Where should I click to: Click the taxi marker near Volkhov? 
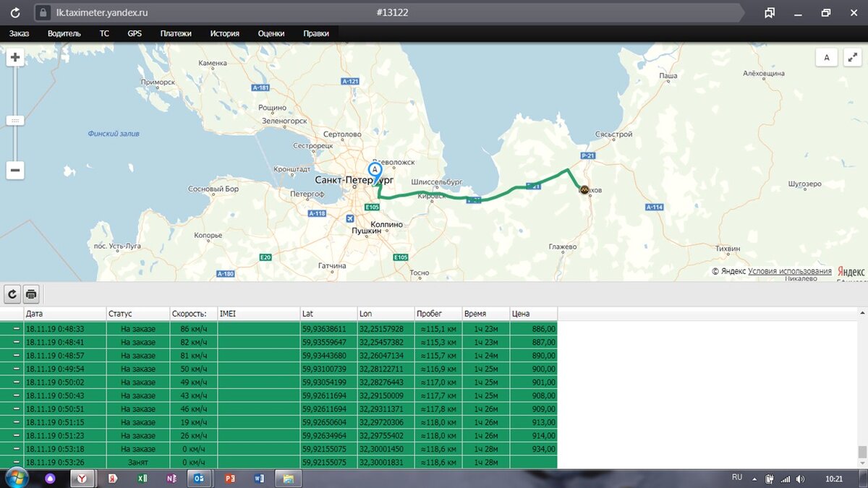tap(584, 189)
